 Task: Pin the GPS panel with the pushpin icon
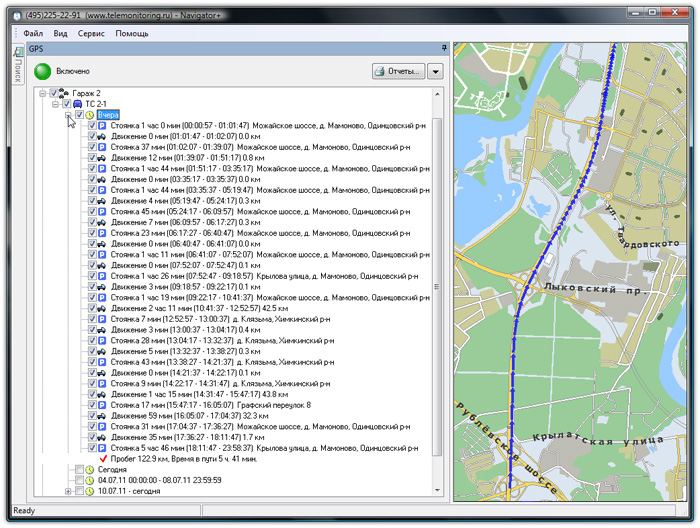click(444, 47)
